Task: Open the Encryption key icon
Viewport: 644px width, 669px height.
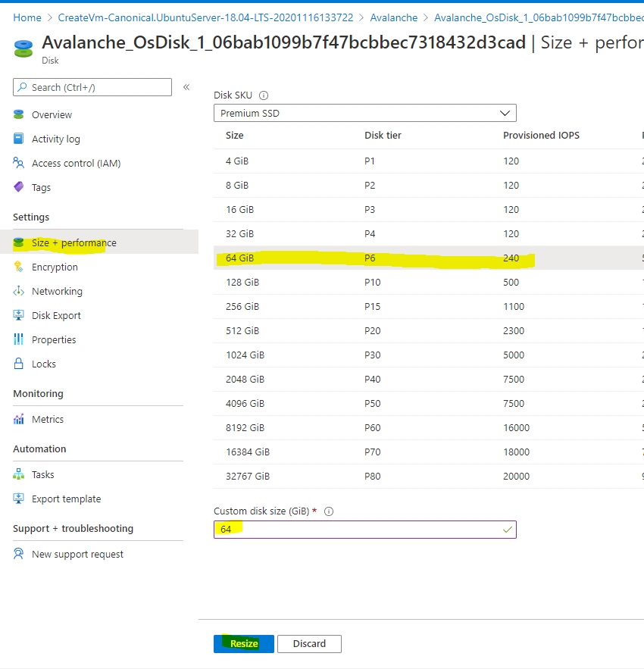Action: point(19,267)
